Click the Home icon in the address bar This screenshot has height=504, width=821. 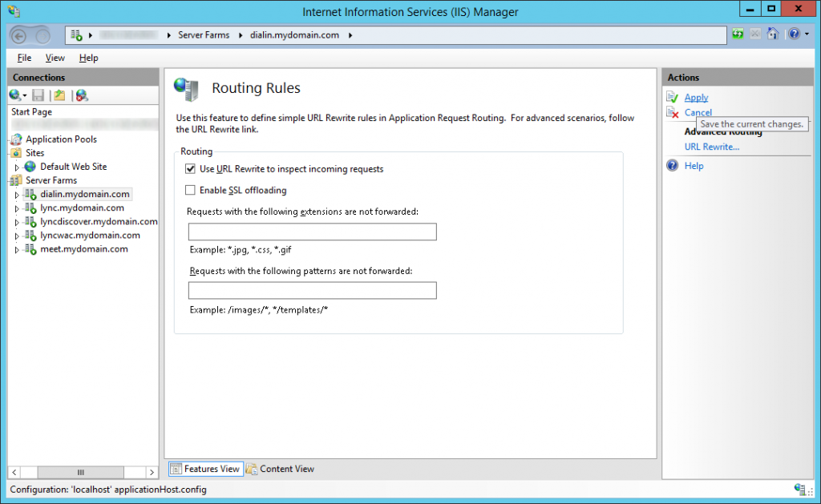[773, 34]
